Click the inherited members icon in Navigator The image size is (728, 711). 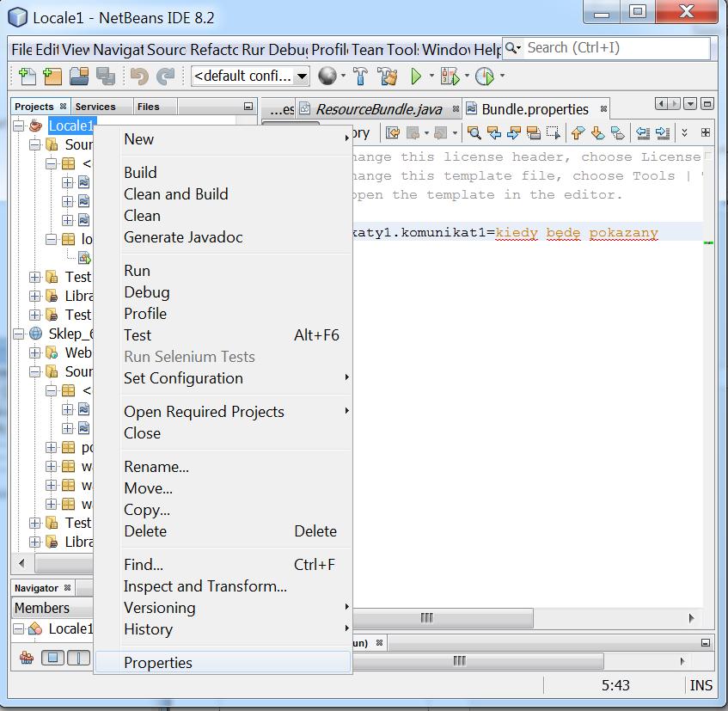click(27, 658)
